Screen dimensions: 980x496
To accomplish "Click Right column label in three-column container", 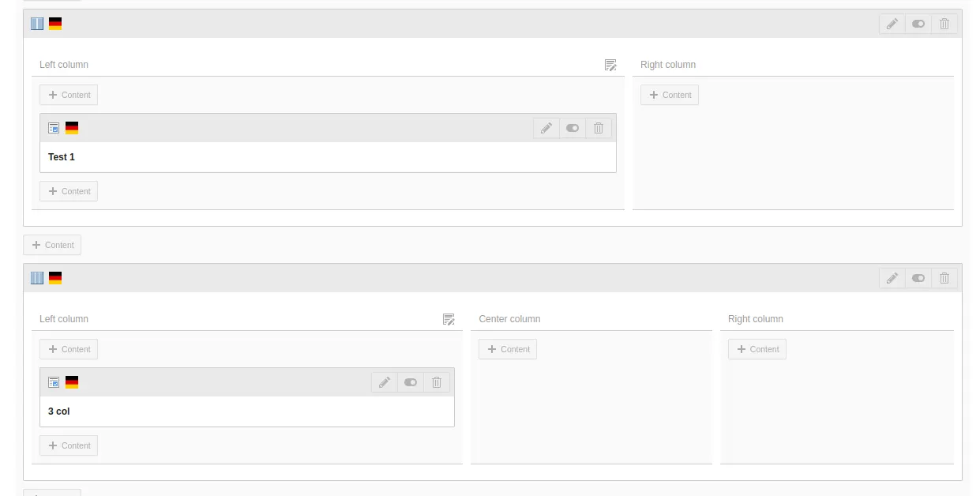I will [756, 319].
